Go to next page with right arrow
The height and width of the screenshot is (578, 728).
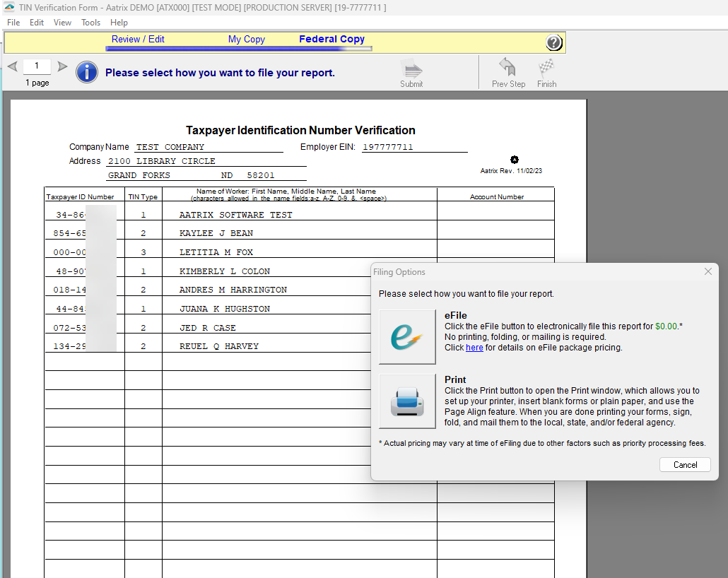(62, 66)
